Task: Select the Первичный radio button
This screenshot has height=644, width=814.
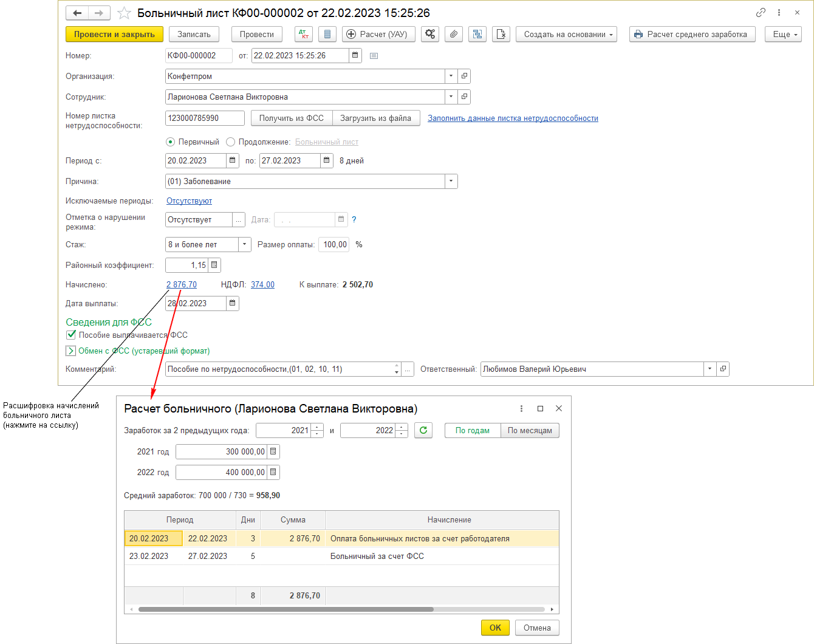Action: tap(170, 142)
